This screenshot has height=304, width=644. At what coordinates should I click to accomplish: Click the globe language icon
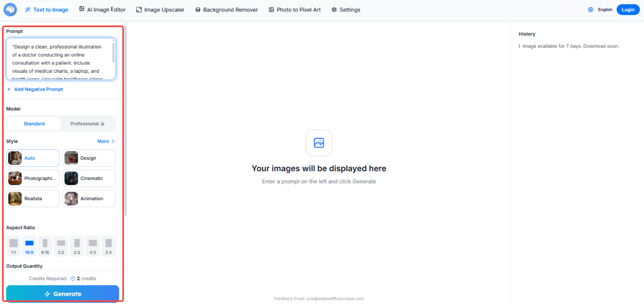[x=591, y=9]
